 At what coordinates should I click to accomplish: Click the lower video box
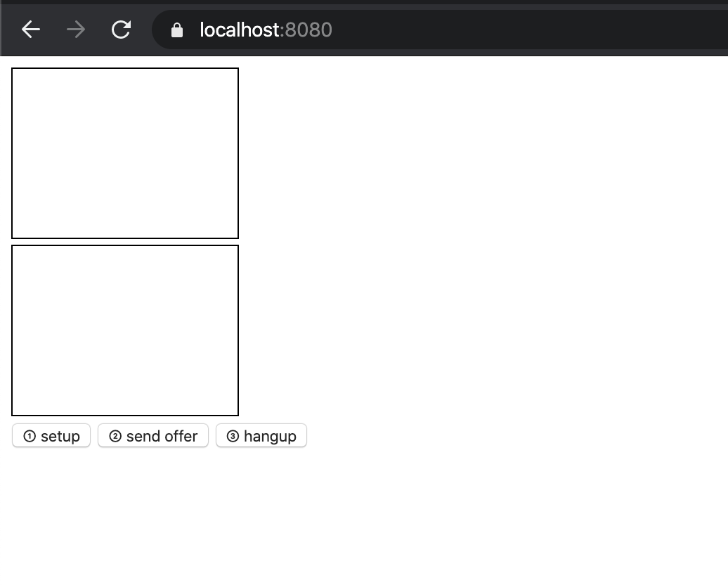tap(125, 330)
